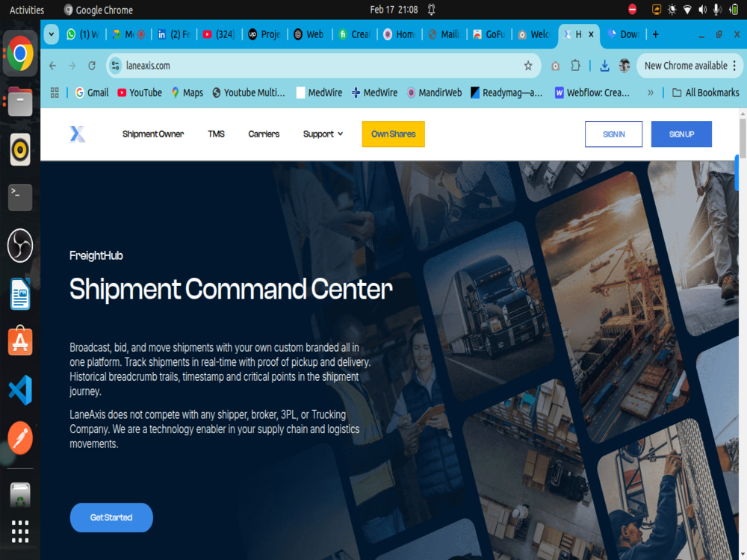Open the Readymag bookmark

(x=506, y=93)
